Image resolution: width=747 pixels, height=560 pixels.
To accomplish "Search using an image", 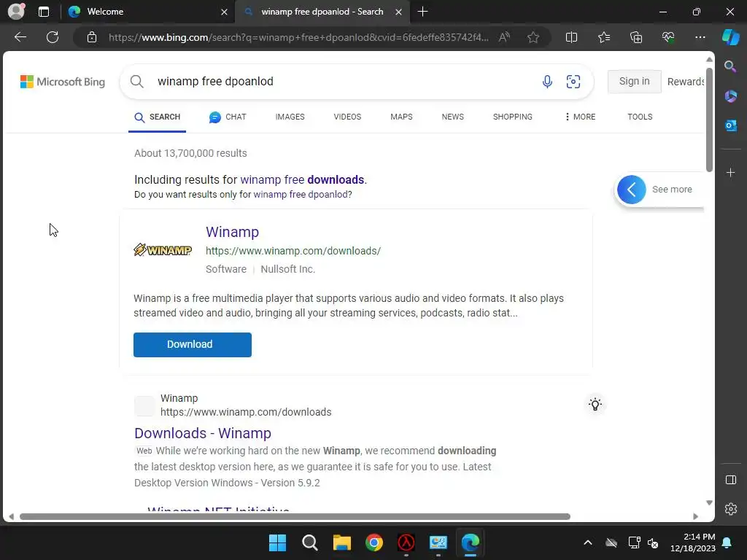I will tap(573, 82).
